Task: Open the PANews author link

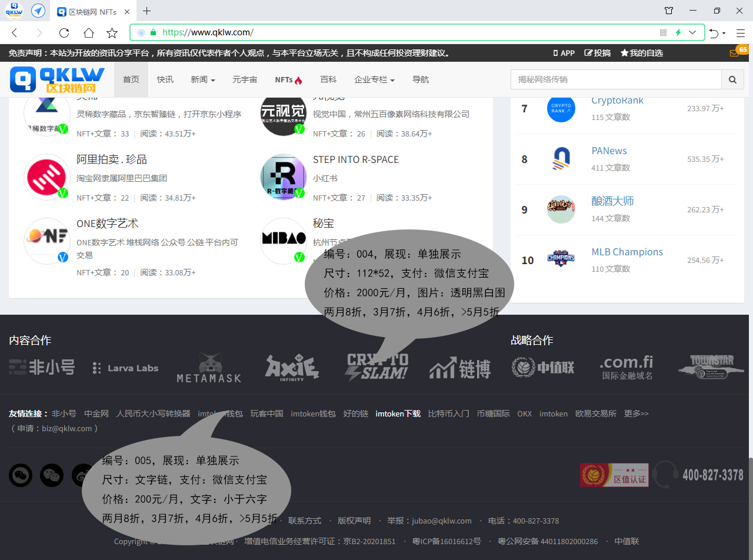Action: 609,151
